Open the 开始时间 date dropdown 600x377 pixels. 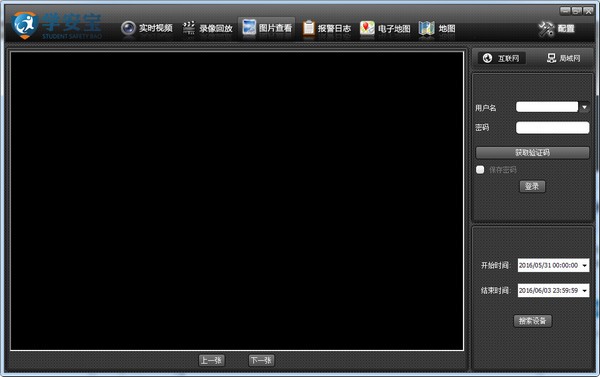pyautogui.click(x=585, y=265)
